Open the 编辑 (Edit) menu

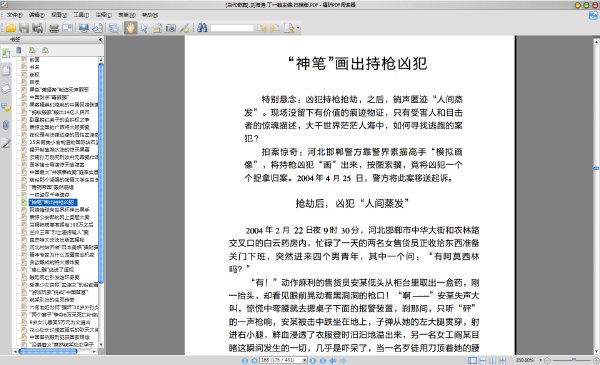37,15
